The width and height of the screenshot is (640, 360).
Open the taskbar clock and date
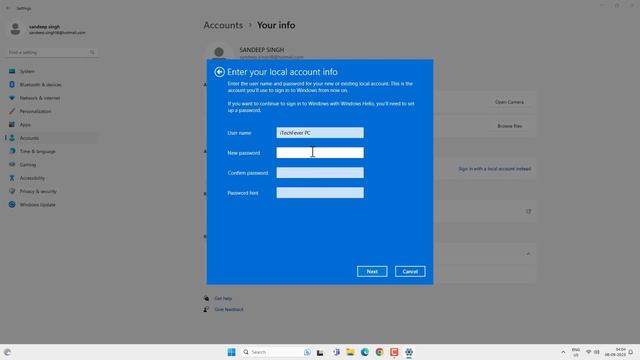(x=616, y=352)
